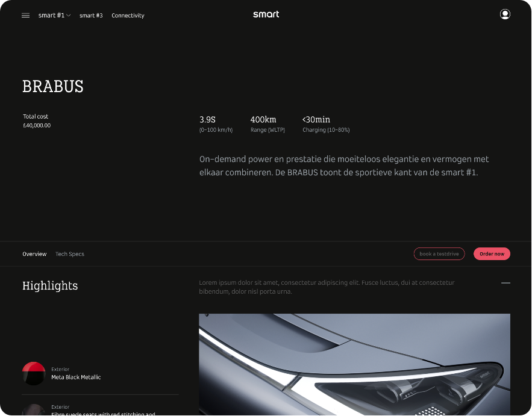Click the Meta Black Metallic exterior label

click(76, 377)
